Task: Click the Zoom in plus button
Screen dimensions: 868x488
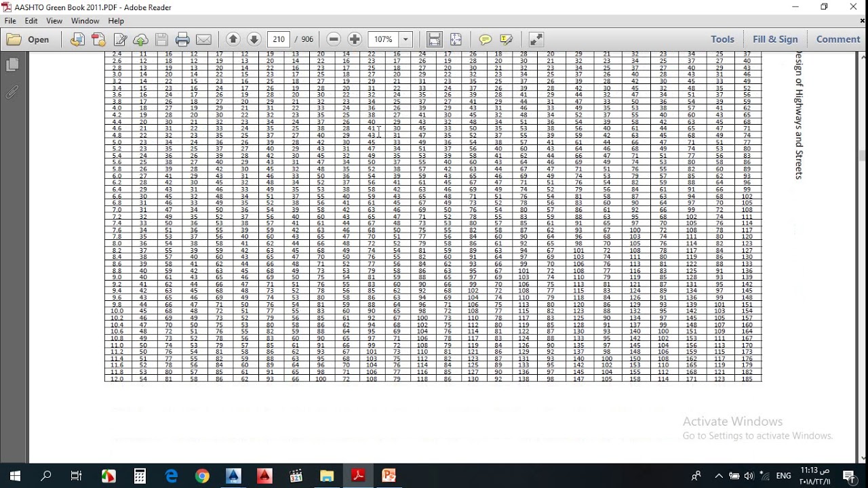Action: click(x=354, y=39)
